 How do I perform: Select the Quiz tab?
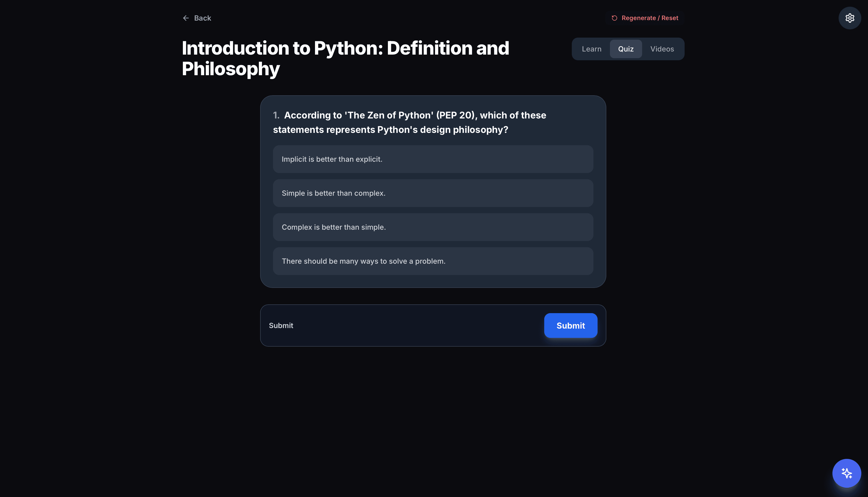(625, 49)
